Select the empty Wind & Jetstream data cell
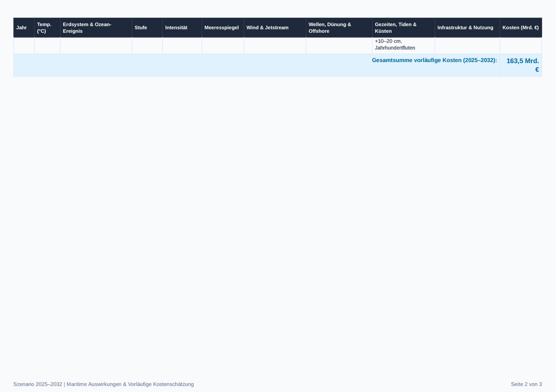The height and width of the screenshot is (392, 556). coord(275,46)
